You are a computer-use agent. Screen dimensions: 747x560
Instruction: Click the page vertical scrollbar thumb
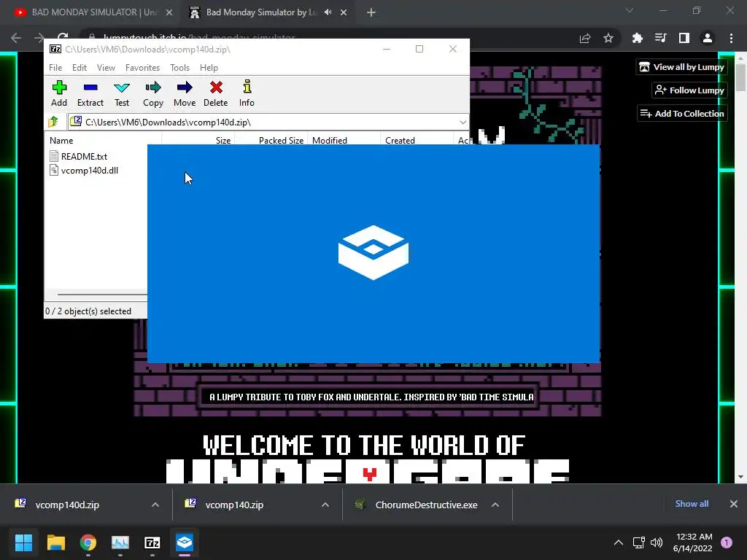[x=740, y=76]
